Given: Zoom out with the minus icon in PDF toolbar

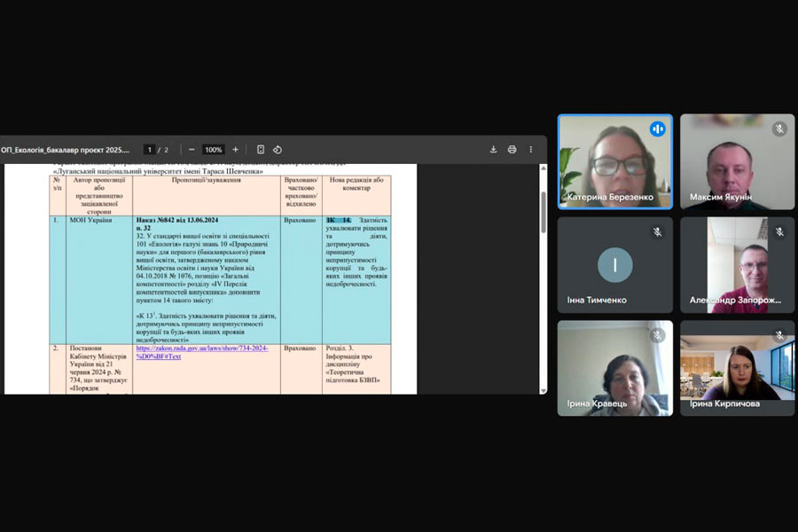Looking at the screenshot, I should tap(192, 150).
